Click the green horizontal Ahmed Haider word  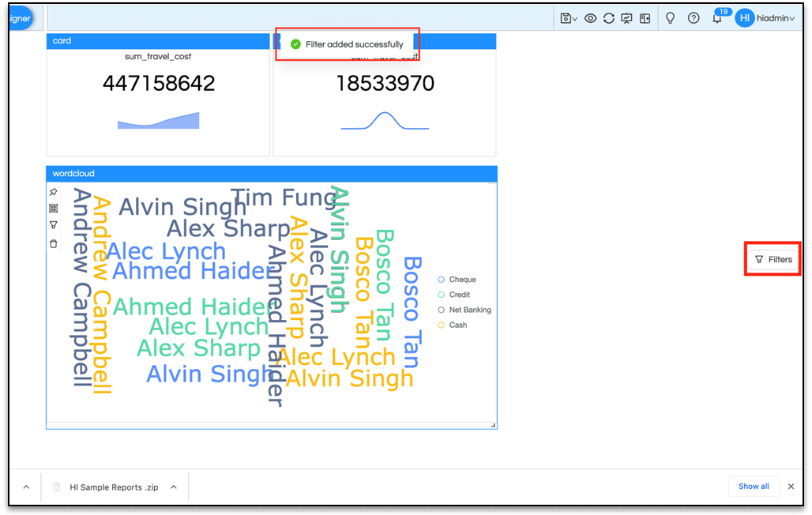tap(192, 306)
